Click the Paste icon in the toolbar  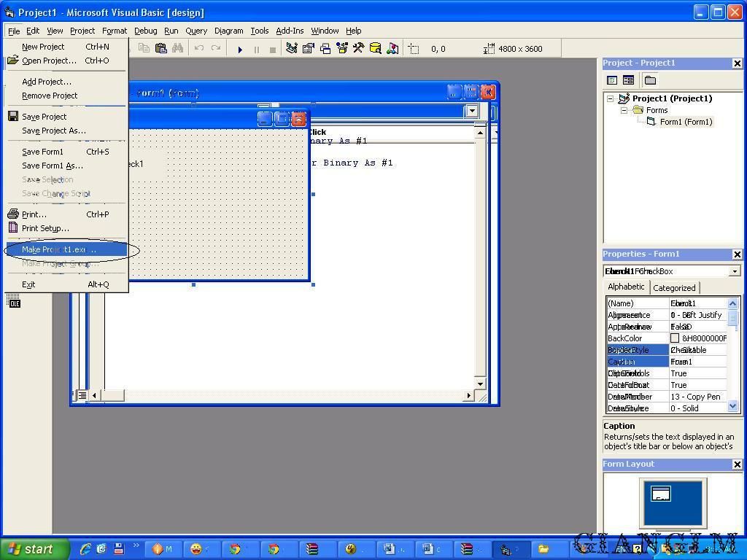coord(161,49)
